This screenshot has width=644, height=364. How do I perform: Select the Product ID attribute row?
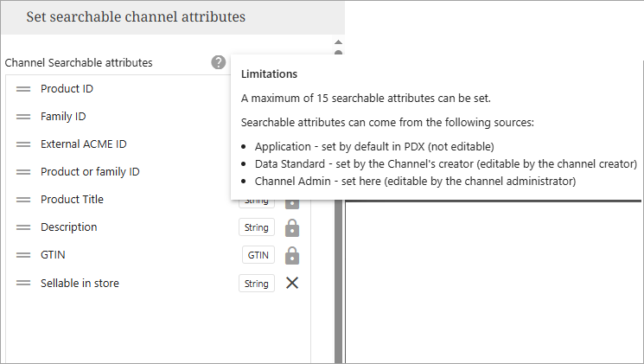point(67,89)
